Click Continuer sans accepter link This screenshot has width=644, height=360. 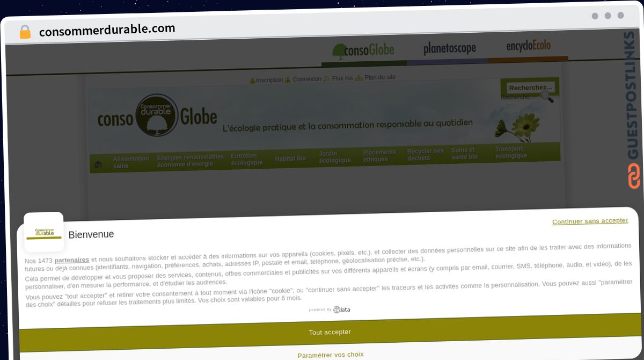[x=590, y=221]
